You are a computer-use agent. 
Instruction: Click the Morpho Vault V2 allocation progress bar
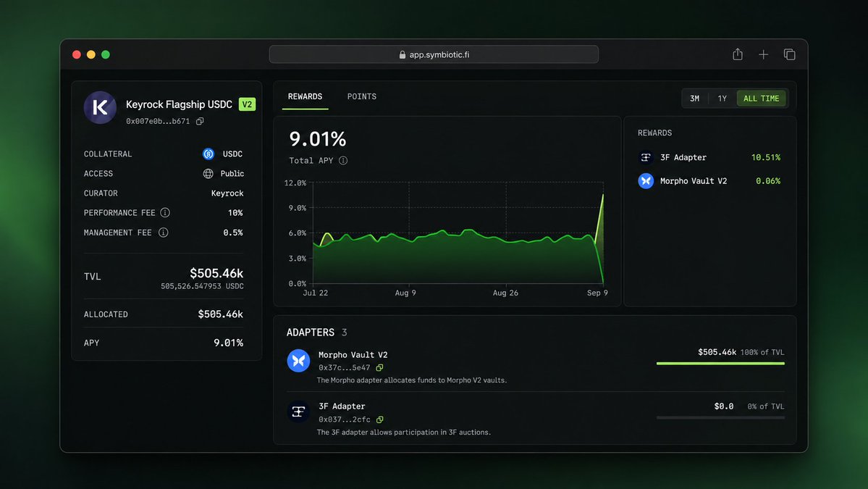tap(720, 363)
